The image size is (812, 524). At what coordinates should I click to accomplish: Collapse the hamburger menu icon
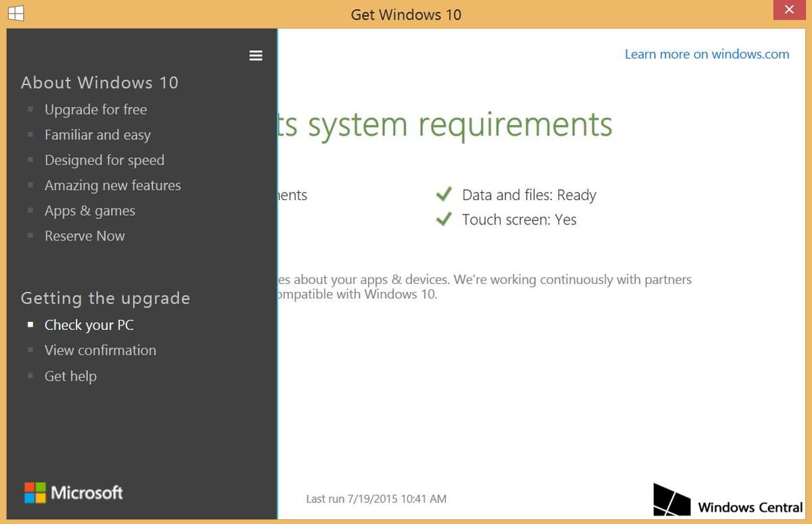256,55
